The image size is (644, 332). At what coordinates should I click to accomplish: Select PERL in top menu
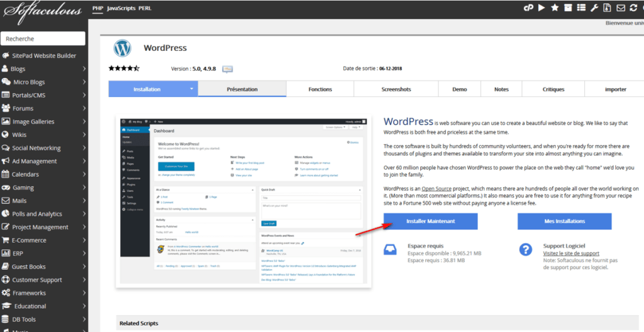click(x=145, y=8)
